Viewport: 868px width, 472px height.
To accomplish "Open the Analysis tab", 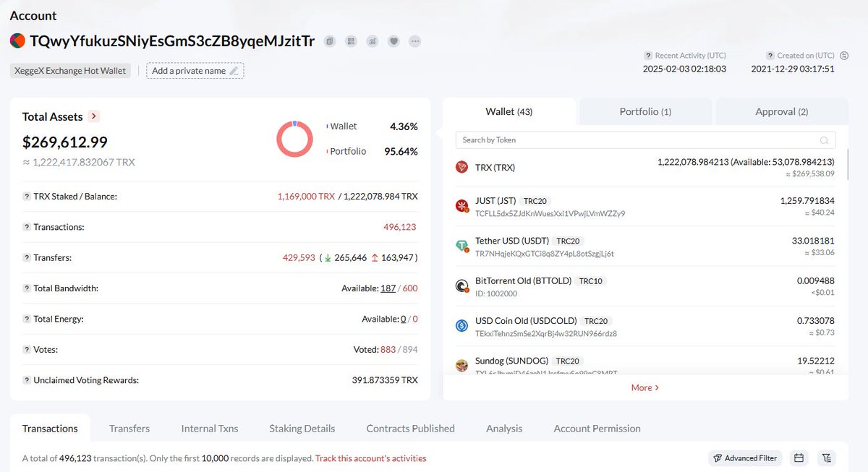I will (504, 428).
